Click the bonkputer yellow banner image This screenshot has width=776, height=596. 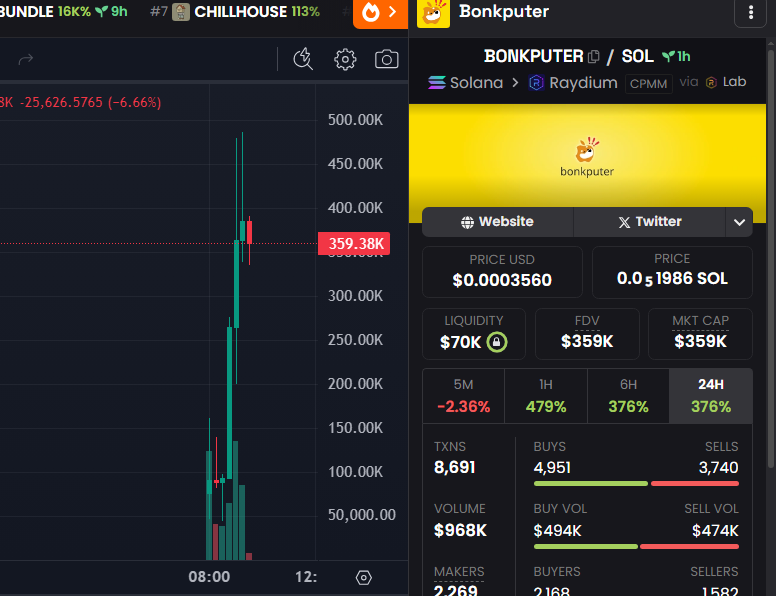coord(587,158)
